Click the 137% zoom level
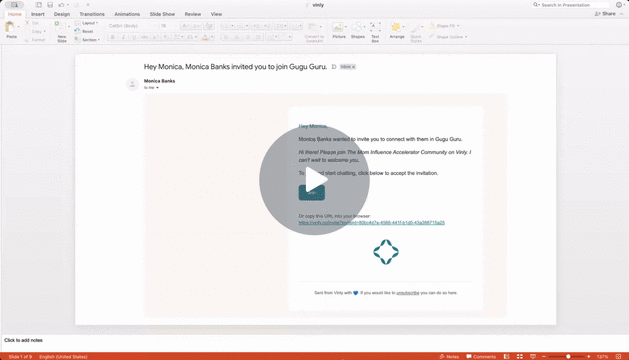 pyautogui.click(x=602, y=356)
